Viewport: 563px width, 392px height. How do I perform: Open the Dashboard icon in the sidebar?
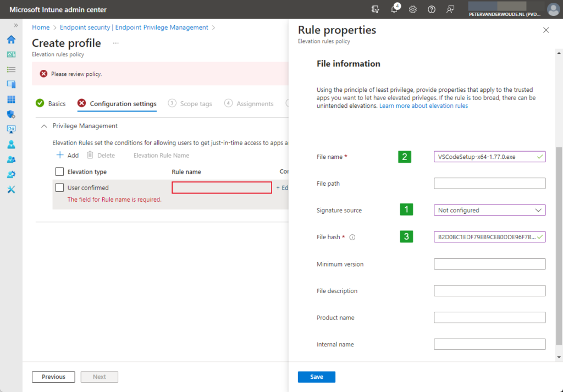[11, 54]
